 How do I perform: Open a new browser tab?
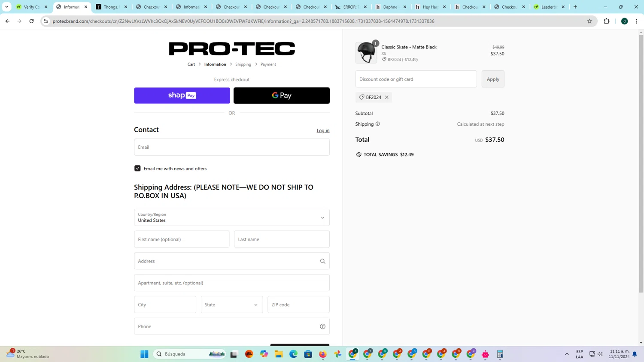575,7
